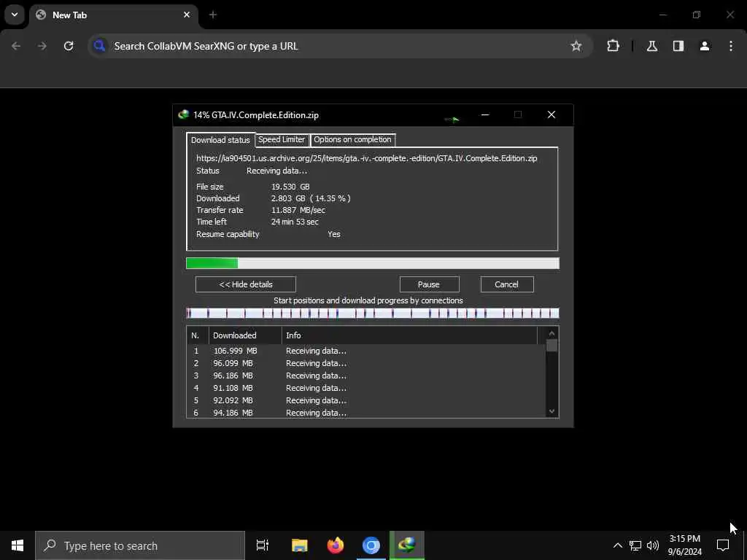Screen dimensions: 747x560
Task: Close the GTA.IV download dialog
Action: tap(551, 114)
